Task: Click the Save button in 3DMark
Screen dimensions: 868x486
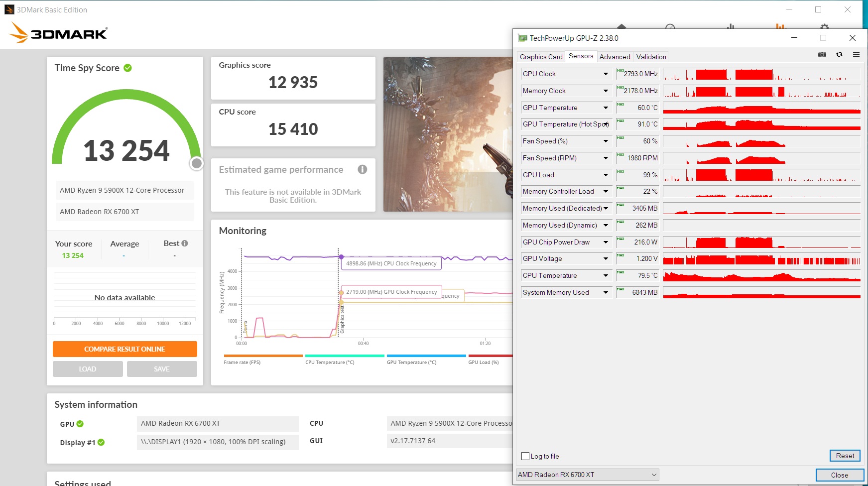Action: (x=162, y=369)
